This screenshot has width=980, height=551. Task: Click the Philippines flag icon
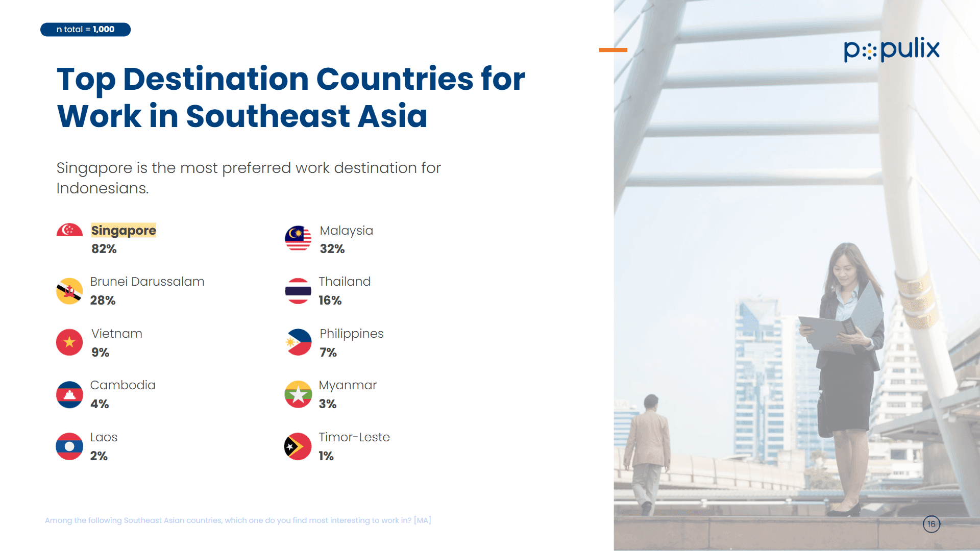[x=298, y=342]
